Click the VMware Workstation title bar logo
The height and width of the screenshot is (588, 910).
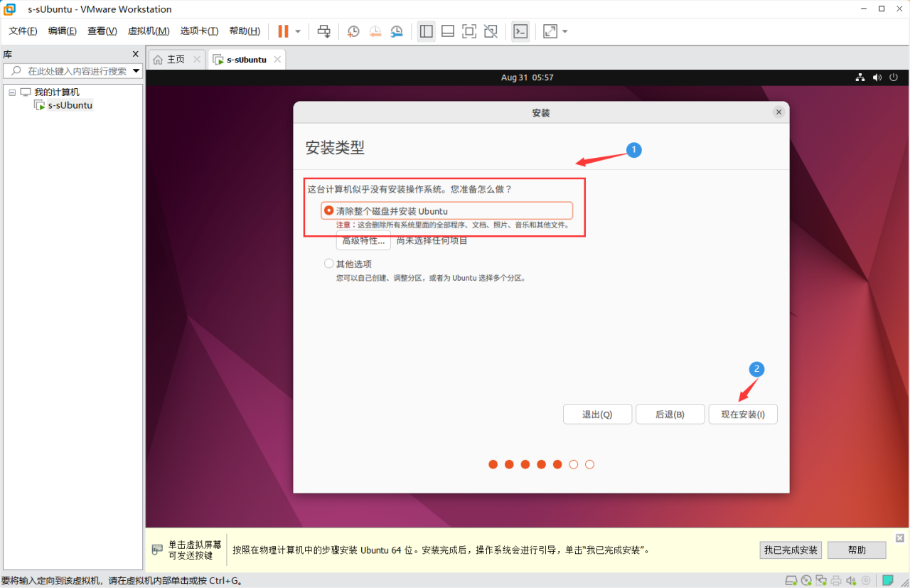(x=10, y=9)
